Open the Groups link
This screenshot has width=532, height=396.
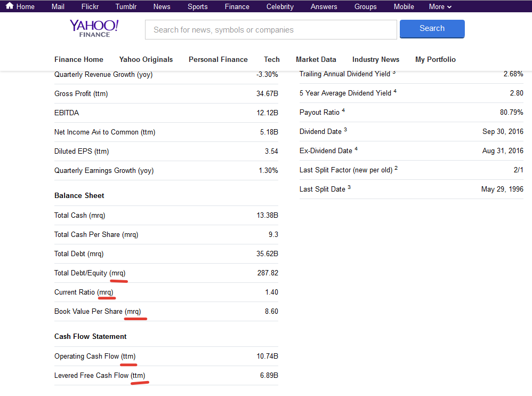coord(365,6)
